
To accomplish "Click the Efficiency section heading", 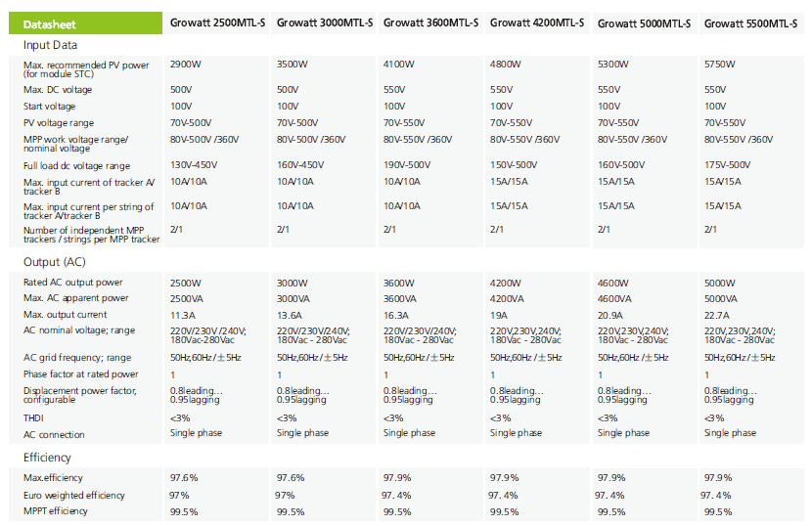I will tap(47, 458).
